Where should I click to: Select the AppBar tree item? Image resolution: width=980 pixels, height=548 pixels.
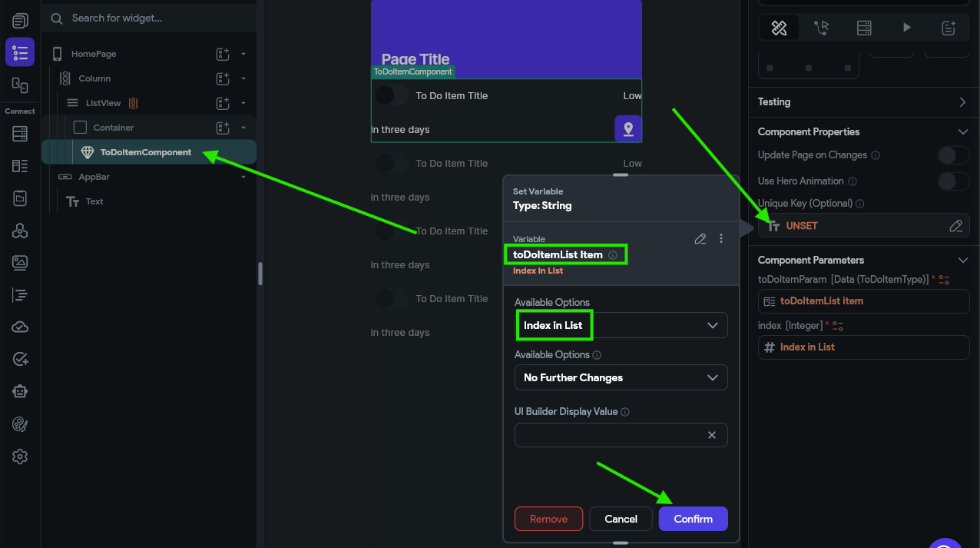coord(149,177)
